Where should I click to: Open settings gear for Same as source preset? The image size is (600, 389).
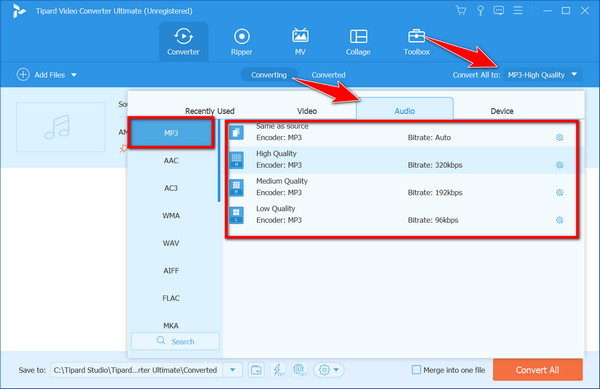point(559,137)
